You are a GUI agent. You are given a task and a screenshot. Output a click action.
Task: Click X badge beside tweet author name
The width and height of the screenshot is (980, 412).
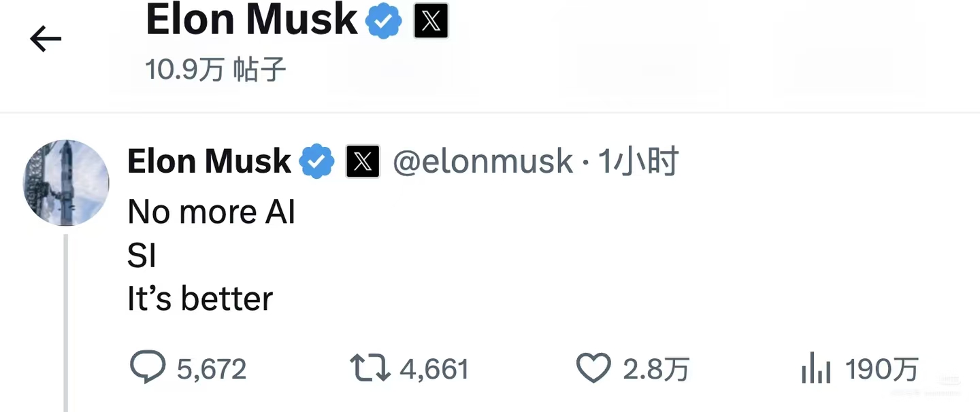tap(363, 162)
